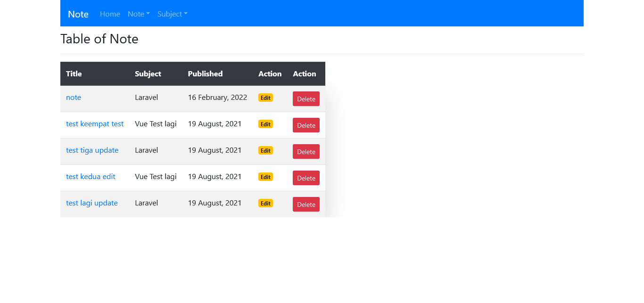Viewport: 644px width, 303px height.
Task: Open the 'test kedua edit' note
Action: pos(91,177)
